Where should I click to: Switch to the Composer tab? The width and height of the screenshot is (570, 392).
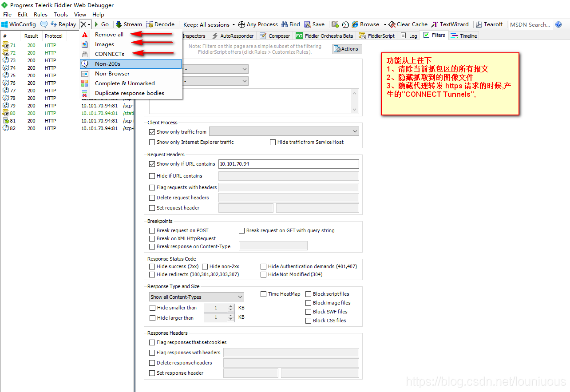pyautogui.click(x=275, y=36)
